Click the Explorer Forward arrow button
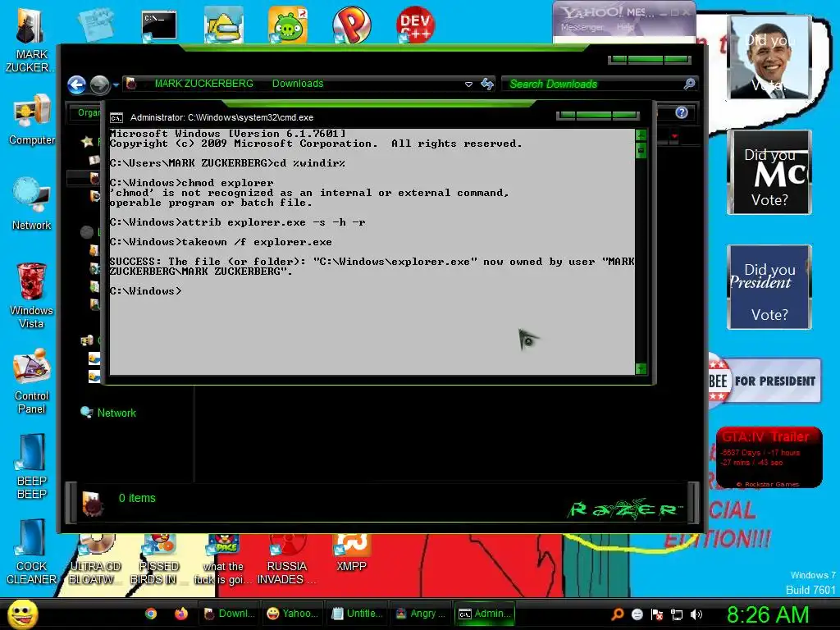Viewport: 840px width, 630px height. point(99,84)
